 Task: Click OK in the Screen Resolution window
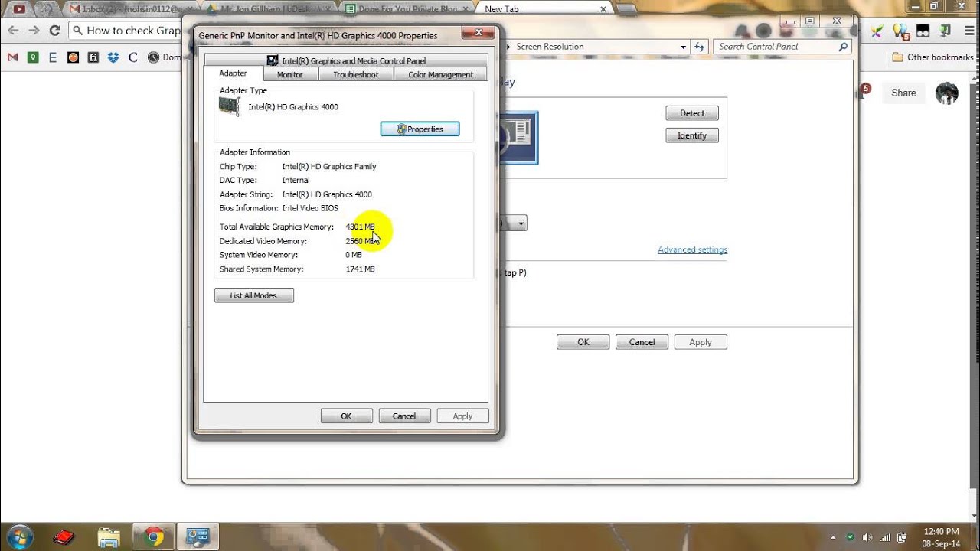pos(583,342)
